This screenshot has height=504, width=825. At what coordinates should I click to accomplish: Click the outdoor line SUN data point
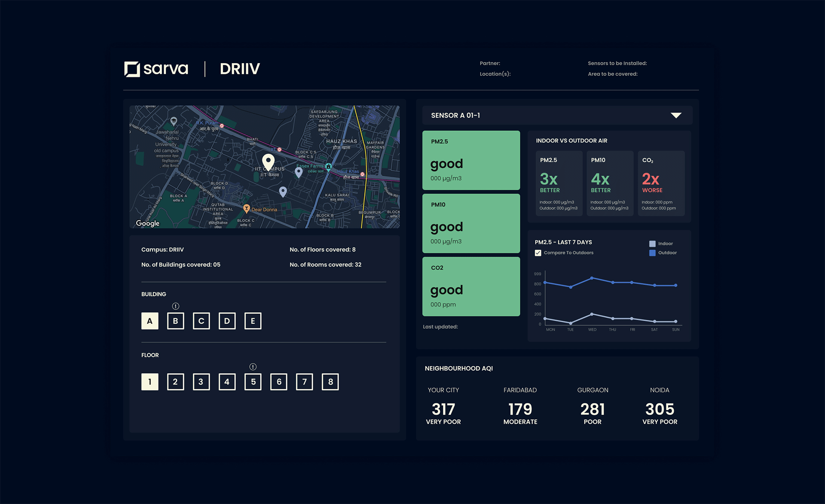tap(675, 285)
